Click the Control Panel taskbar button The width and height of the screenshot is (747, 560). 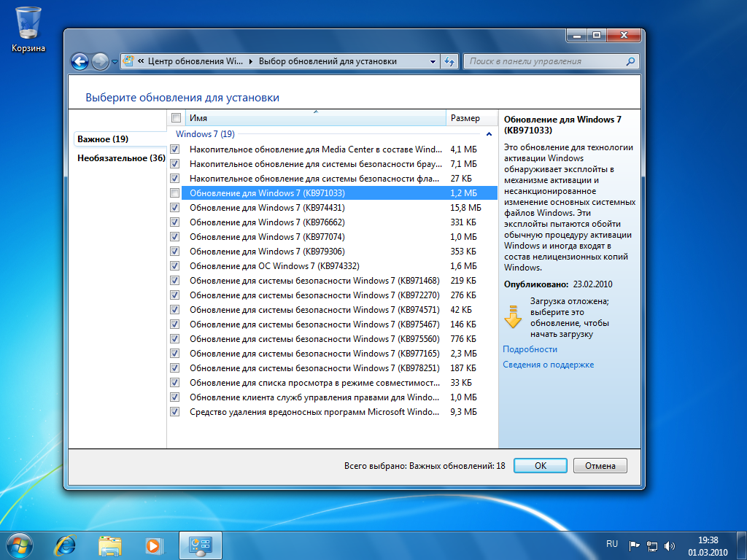pos(200,545)
